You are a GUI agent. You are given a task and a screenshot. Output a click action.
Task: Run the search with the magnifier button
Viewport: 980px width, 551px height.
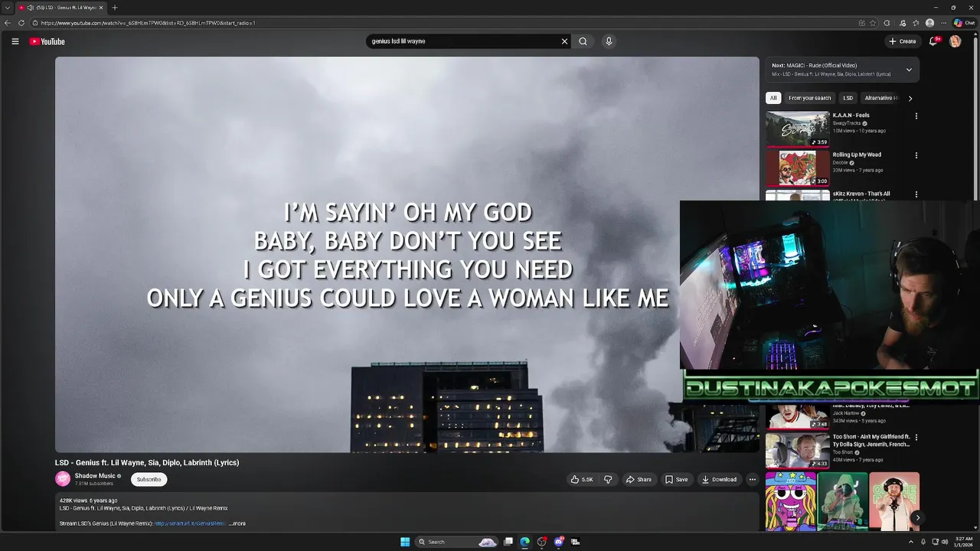pyautogui.click(x=583, y=41)
